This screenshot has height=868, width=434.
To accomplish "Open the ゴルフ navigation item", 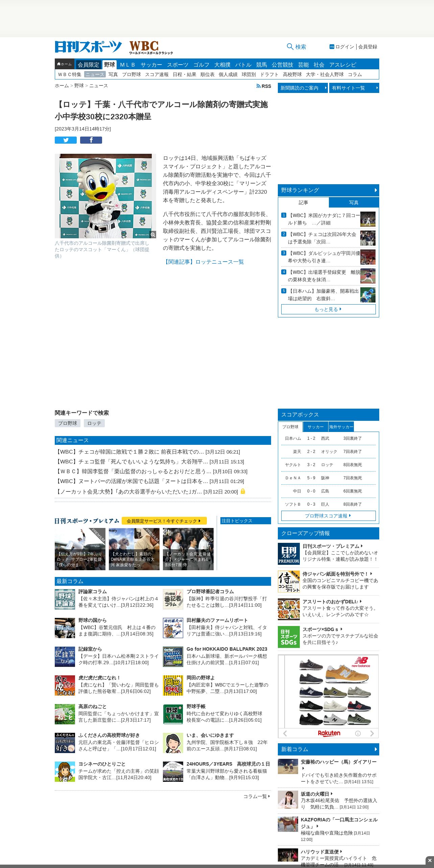I will [201, 65].
